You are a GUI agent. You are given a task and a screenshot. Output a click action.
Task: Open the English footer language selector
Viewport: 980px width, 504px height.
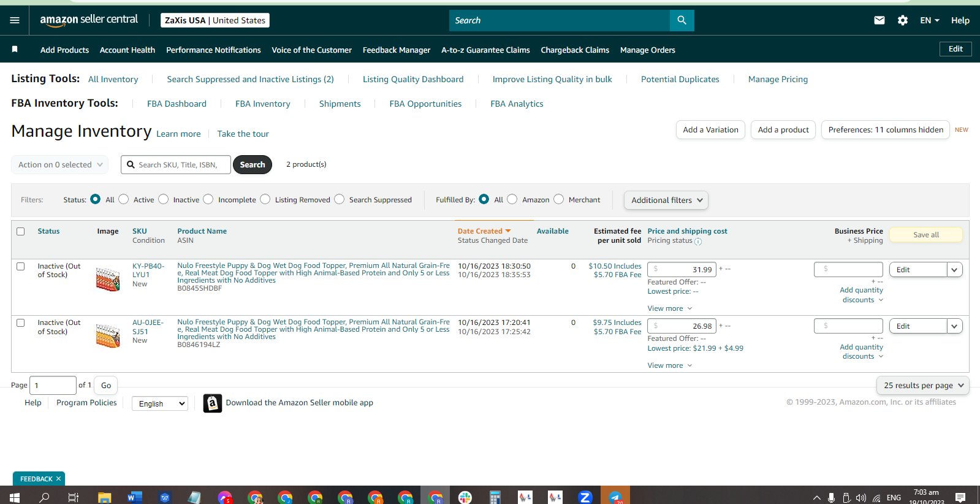(160, 403)
